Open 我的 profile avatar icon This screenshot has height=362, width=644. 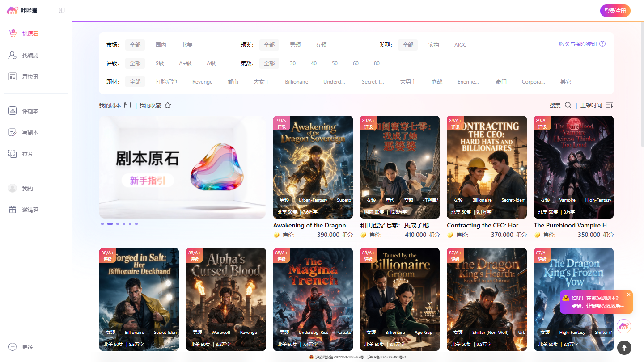pyautogui.click(x=13, y=188)
